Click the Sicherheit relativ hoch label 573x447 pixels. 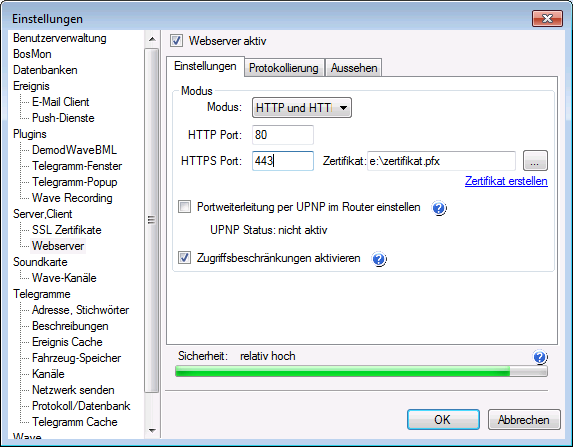(236, 356)
